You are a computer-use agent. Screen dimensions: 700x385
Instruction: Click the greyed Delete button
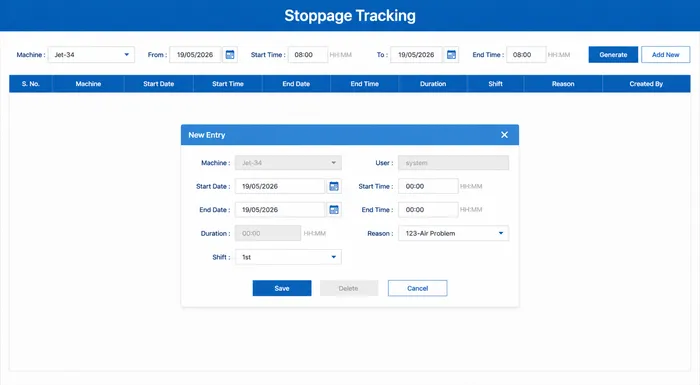pos(349,288)
